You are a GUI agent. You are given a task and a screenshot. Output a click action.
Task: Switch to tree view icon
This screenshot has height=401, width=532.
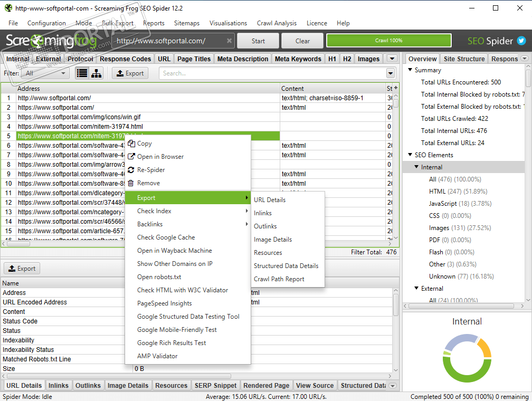click(97, 73)
